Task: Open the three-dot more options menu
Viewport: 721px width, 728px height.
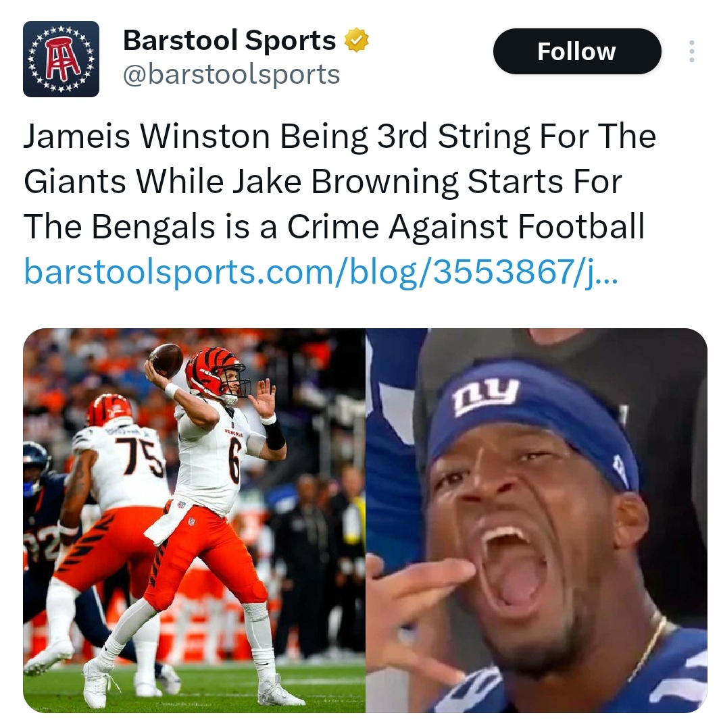Action: (x=691, y=51)
